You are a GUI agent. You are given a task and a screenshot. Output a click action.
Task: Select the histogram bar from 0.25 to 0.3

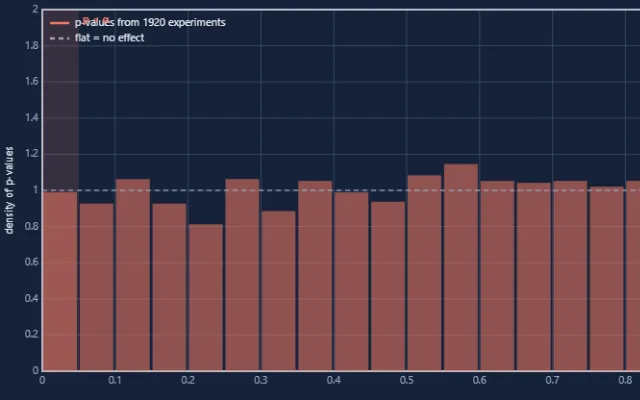click(x=242, y=275)
